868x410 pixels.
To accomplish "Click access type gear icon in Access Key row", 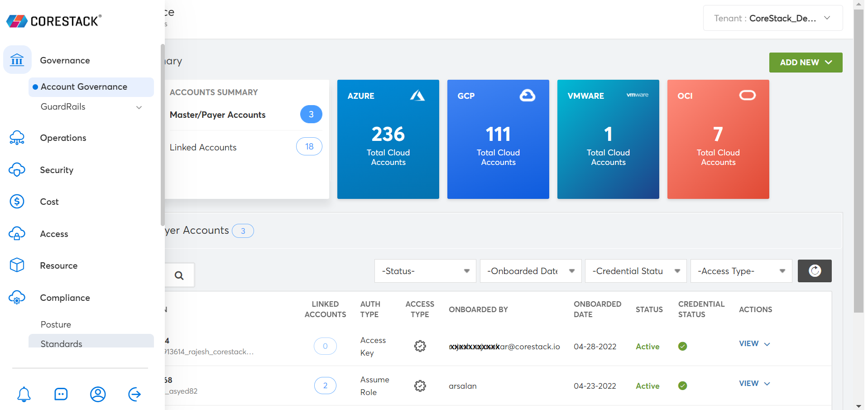I will 420,346.
